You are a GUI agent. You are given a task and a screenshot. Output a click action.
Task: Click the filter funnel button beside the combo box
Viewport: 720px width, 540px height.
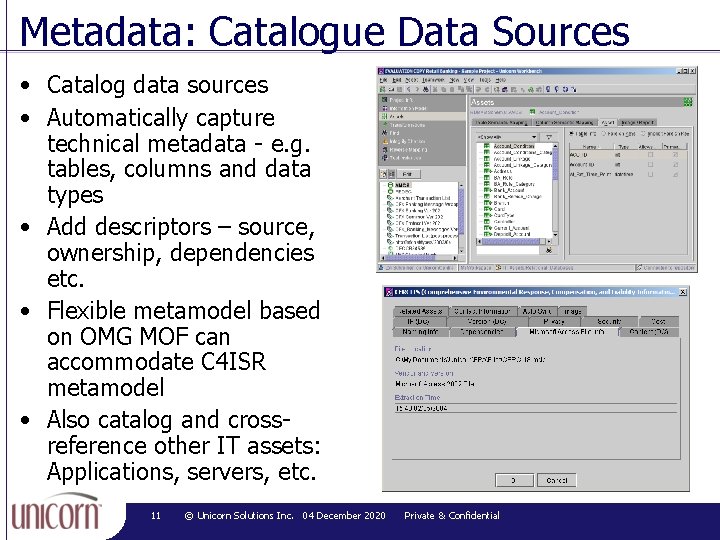[549, 137]
